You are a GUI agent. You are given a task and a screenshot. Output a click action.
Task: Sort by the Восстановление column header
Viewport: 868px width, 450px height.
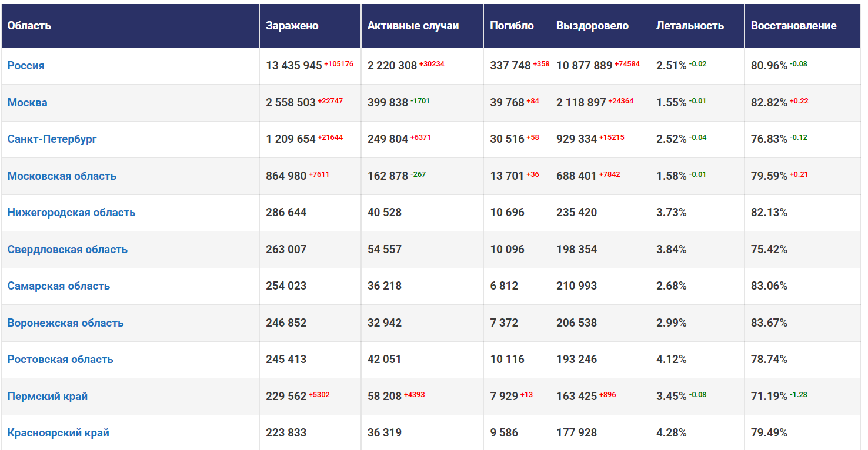coord(793,26)
